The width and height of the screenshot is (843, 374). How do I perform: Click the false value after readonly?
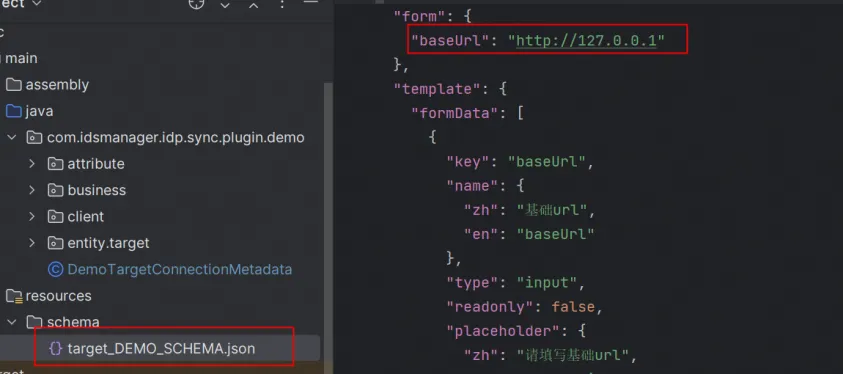pos(573,307)
